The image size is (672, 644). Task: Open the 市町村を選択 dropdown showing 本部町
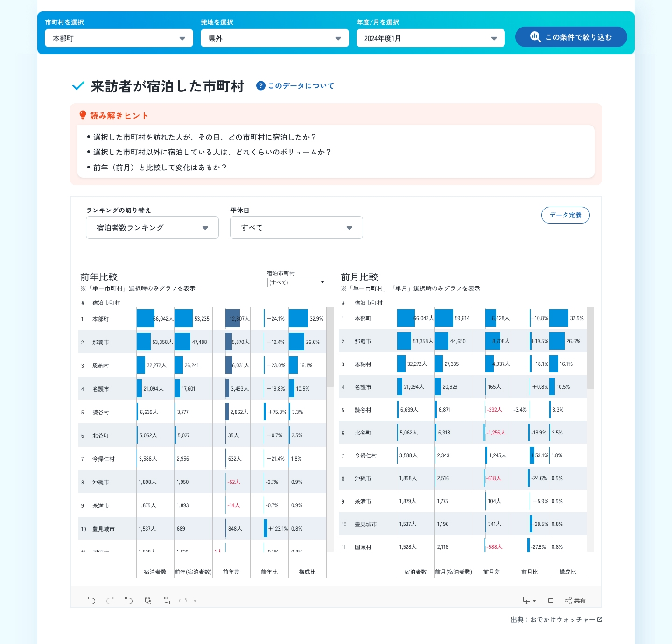pos(119,38)
